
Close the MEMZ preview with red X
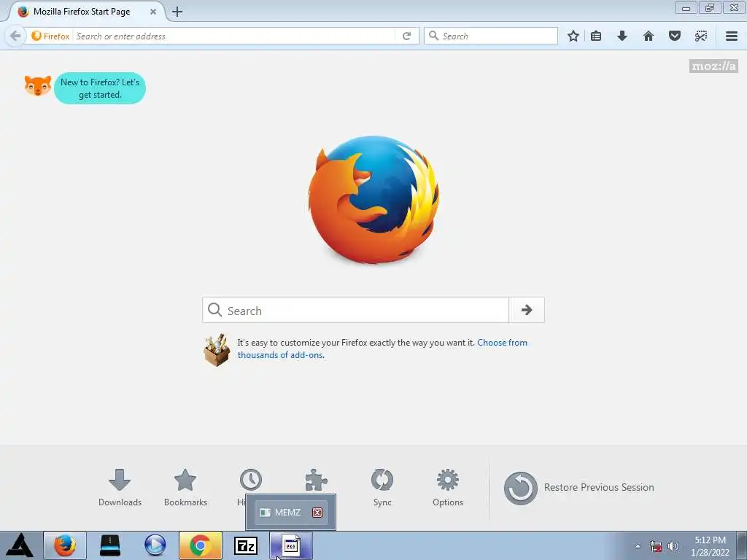(317, 513)
